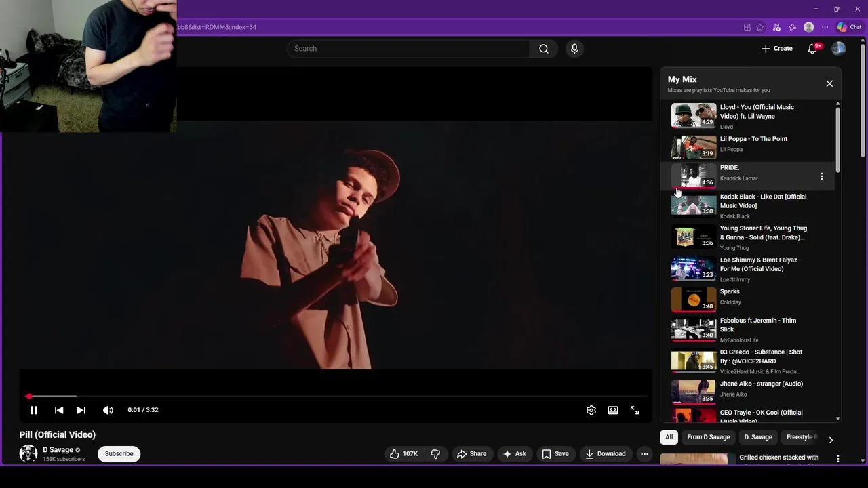Click the search magnifier button
The width and height of the screenshot is (868, 488).
(544, 49)
